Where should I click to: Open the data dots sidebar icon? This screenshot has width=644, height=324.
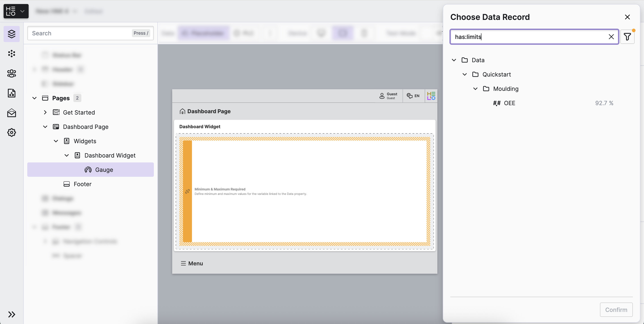(x=11, y=53)
